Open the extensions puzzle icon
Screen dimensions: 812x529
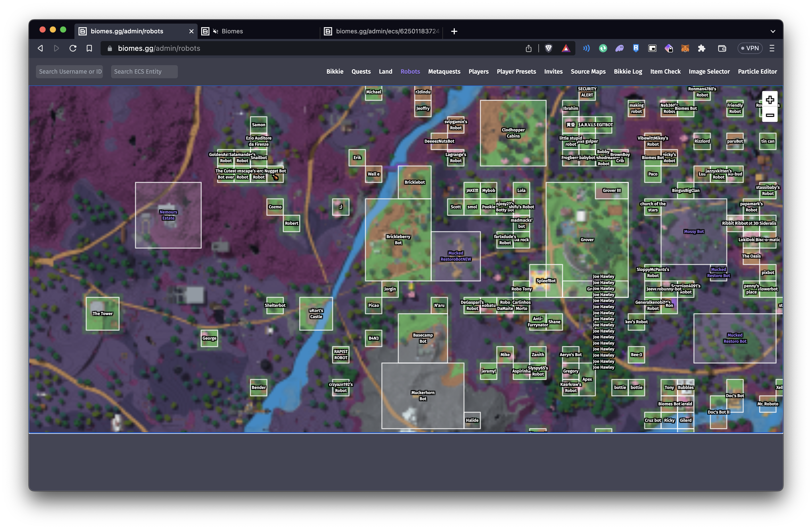[x=701, y=48]
